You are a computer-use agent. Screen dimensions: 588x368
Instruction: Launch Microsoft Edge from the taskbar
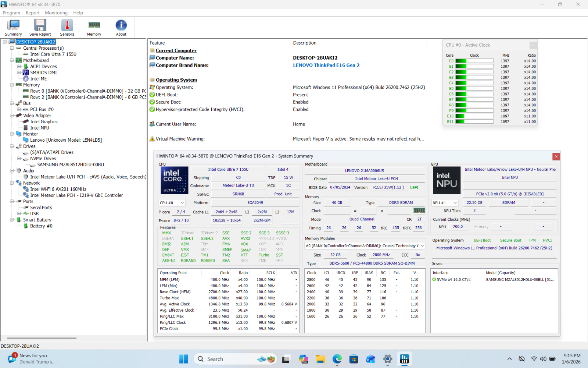[x=337, y=359]
